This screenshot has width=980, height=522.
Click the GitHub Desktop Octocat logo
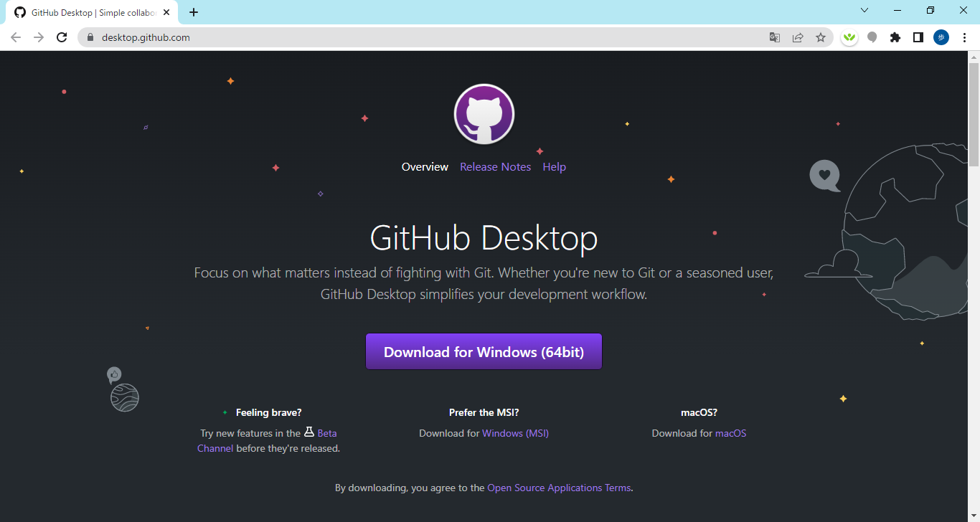[x=484, y=114]
